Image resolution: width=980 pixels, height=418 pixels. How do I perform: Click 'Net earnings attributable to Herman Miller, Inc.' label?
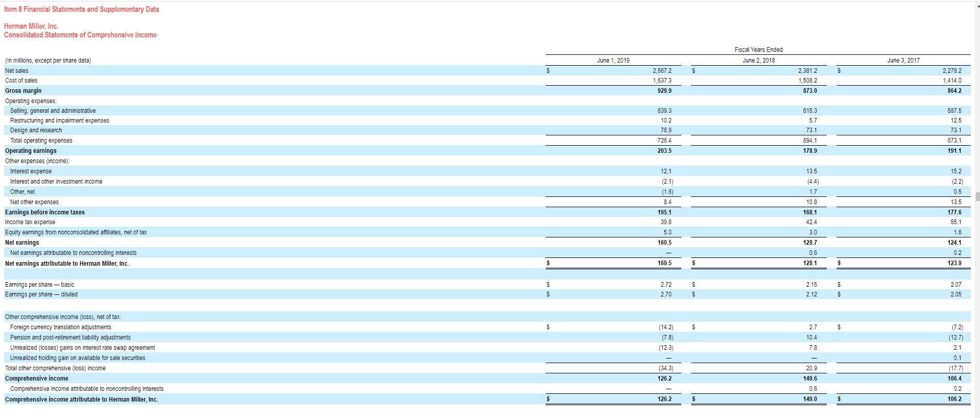click(x=67, y=264)
